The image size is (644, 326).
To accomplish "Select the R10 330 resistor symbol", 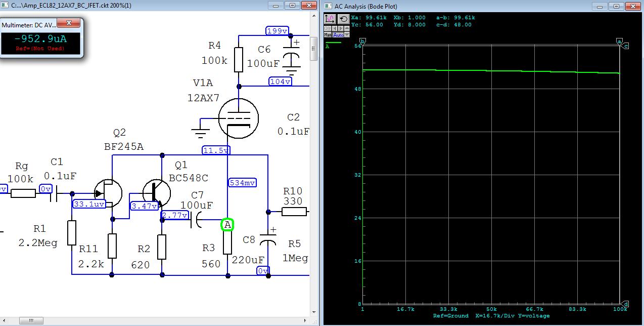I will click(294, 211).
